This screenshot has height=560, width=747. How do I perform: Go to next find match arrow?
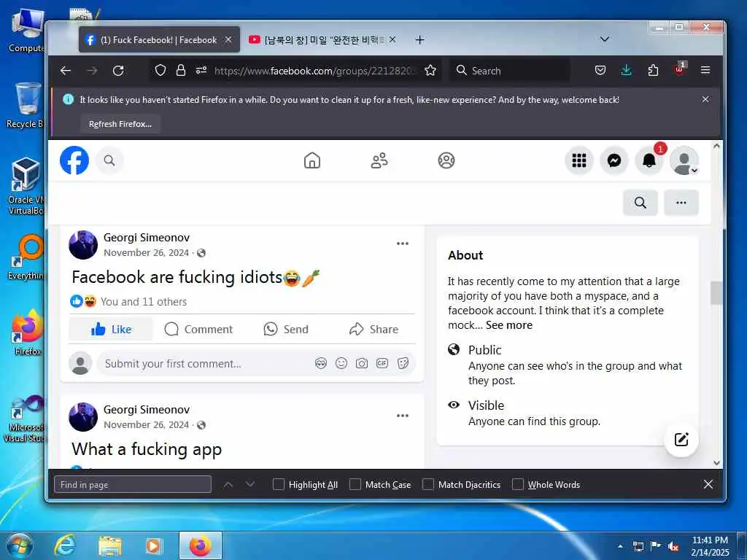[250, 484]
